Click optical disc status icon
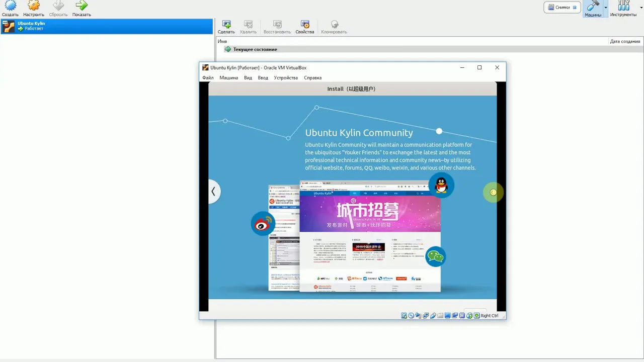The image size is (644, 362). tap(411, 316)
